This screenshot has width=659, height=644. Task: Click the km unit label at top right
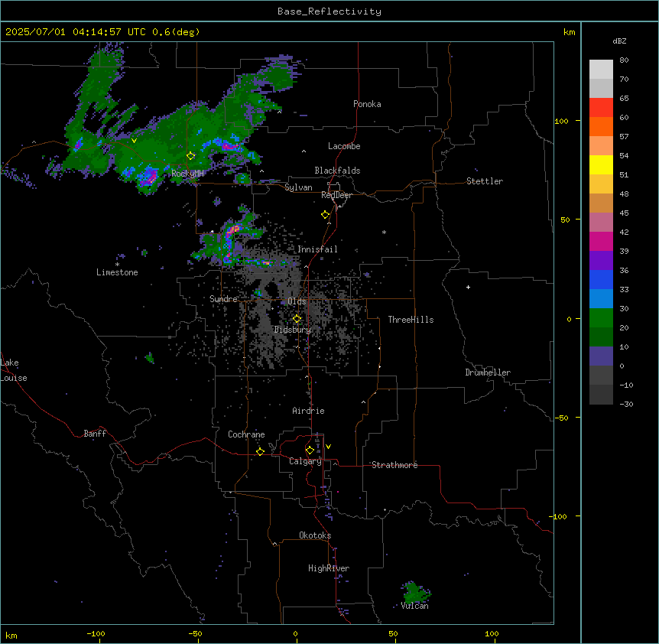pos(570,32)
